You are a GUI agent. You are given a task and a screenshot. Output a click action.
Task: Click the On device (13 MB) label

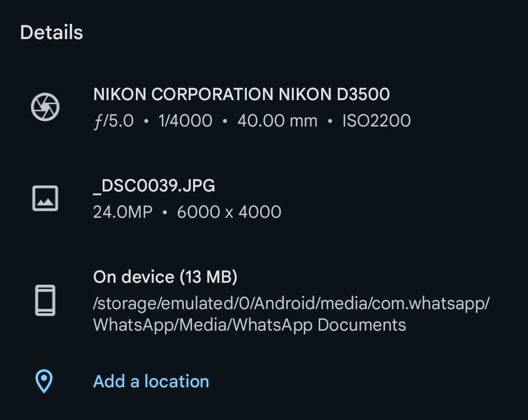pyautogui.click(x=165, y=277)
